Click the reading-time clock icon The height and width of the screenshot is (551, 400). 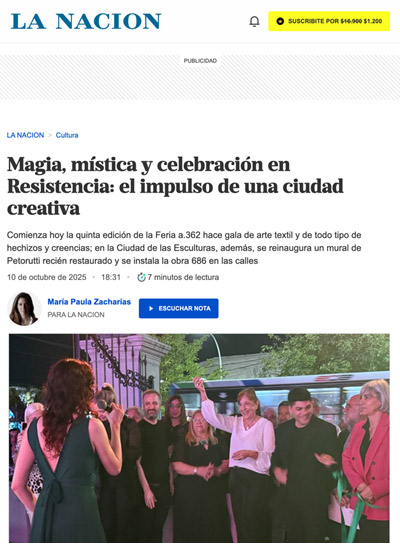point(141,277)
